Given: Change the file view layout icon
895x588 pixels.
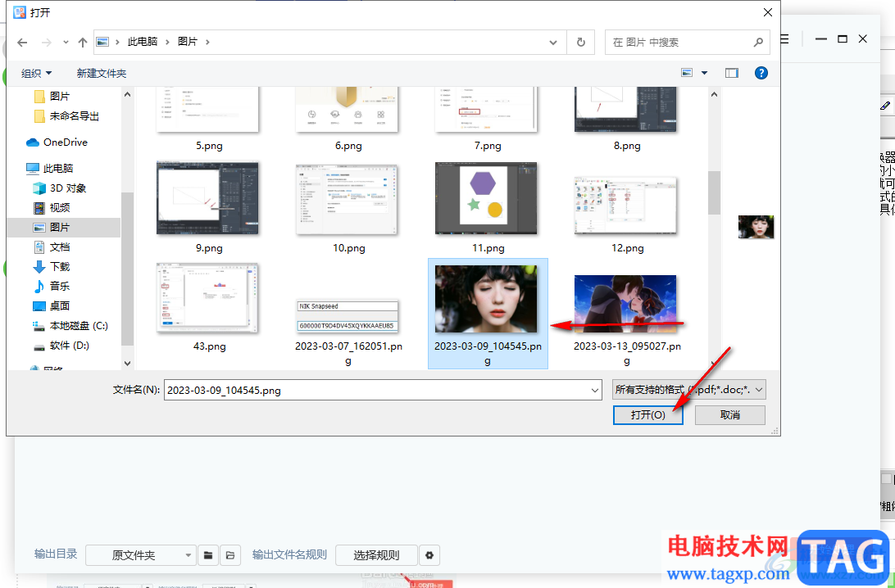Looking at the screenshot, I should [x=687, y=73].
